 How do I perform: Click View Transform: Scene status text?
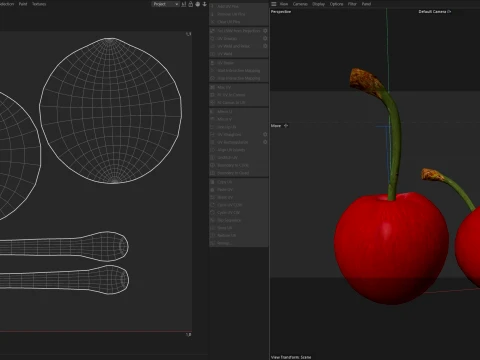[x=291, y=357]
